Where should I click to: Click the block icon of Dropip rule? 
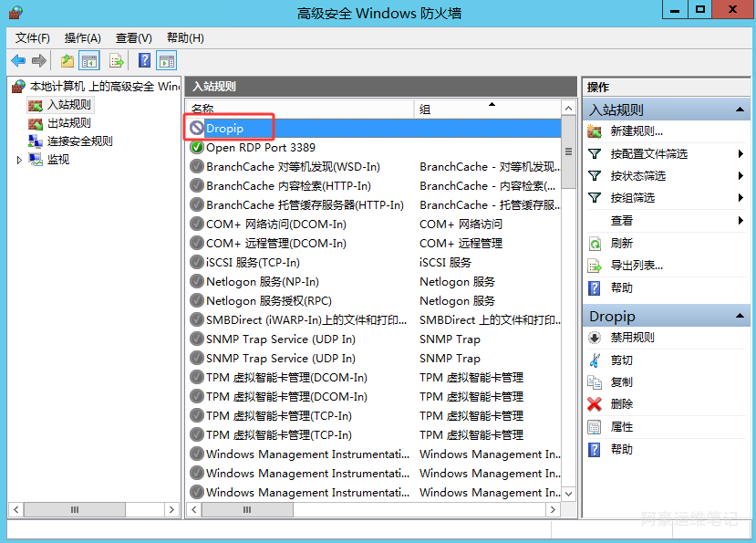coord(197,128)
